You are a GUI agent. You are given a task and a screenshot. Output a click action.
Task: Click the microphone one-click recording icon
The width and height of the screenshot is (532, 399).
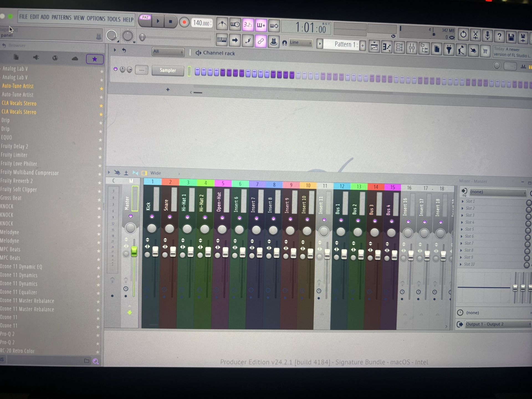point(487,35)
